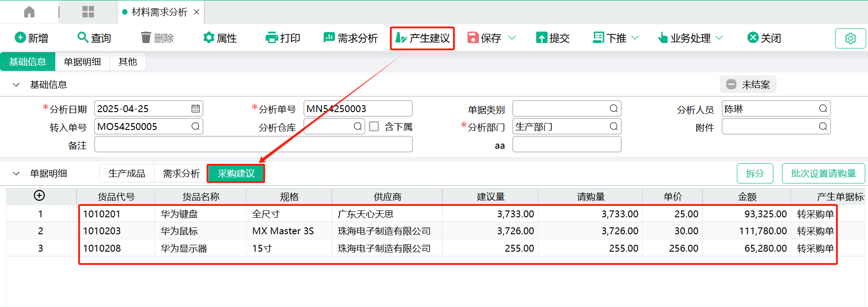This screenshot has width=868, height=307.
Task: Click the 未结案 status button
Action: [748, 85]
